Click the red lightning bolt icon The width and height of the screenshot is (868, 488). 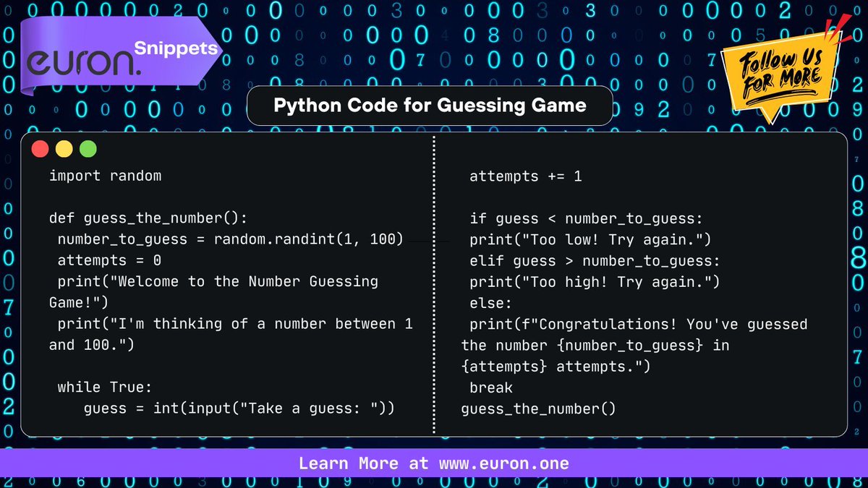point(835,29)
